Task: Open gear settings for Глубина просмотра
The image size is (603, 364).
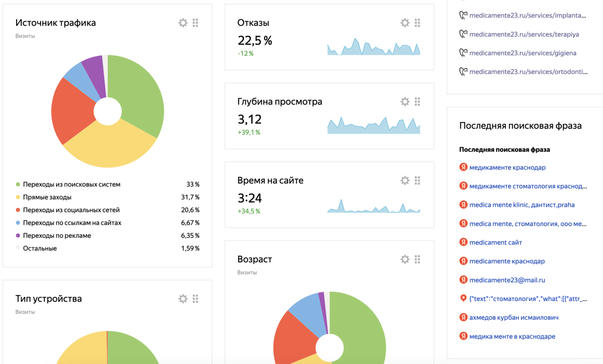Action: pyautogui.click(x=405, y=102)
